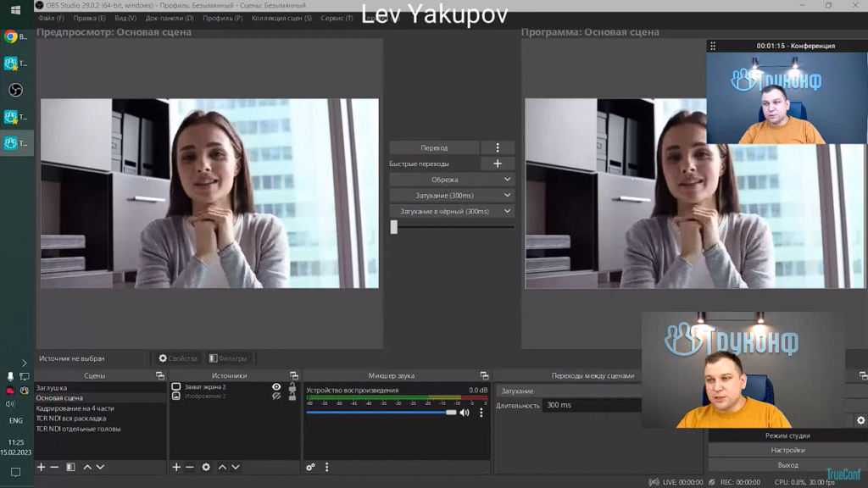The height and width of the screenshot is (488, 868).
Task: Open source properties gear in the Источники toolbar
Action: 206,467
